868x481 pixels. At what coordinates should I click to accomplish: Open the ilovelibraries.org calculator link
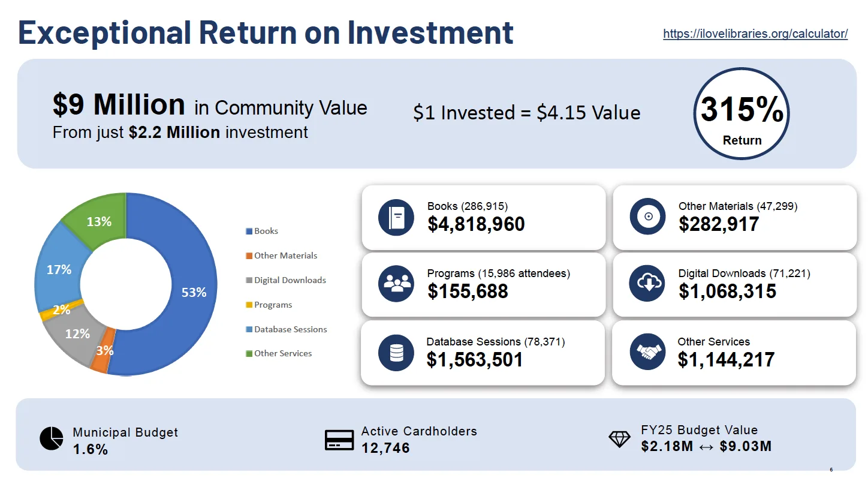tap(755, 34)
